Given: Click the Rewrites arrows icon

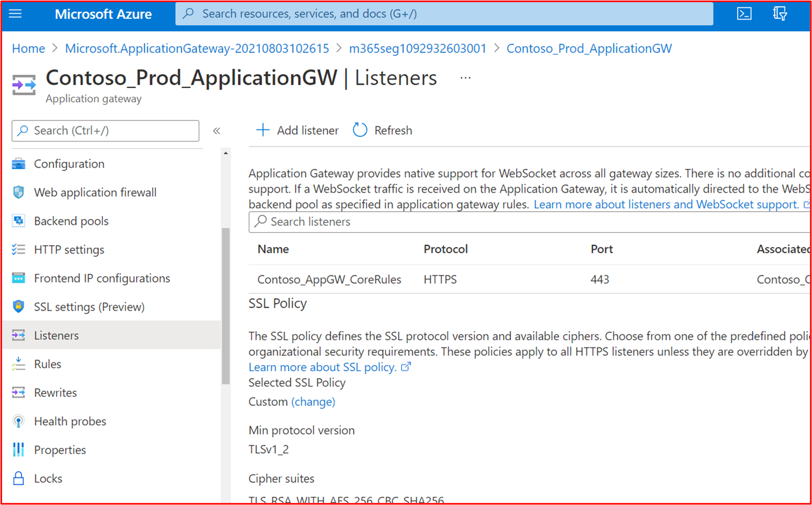Looking at the screenshot, I should pyautogui.click(x=19, y=393).
